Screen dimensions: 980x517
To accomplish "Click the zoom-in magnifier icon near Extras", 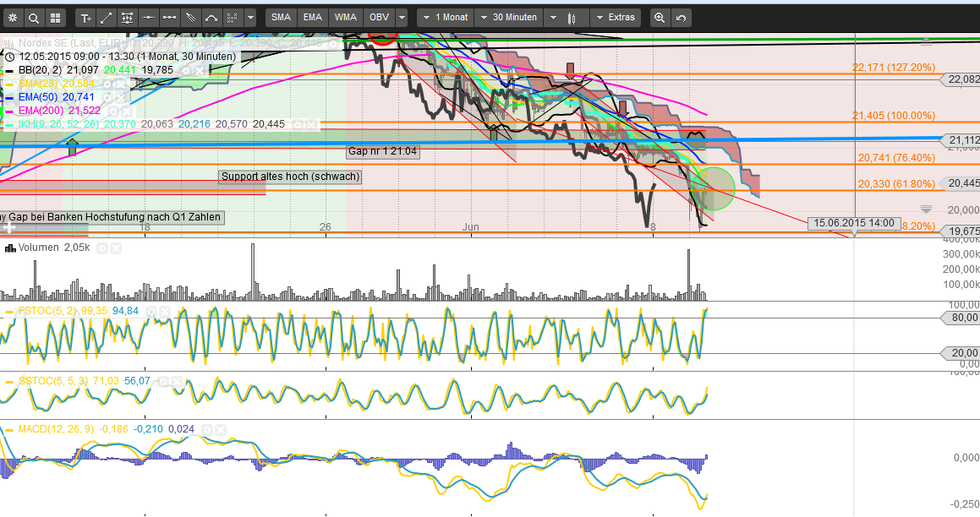I will click(660, 18).
